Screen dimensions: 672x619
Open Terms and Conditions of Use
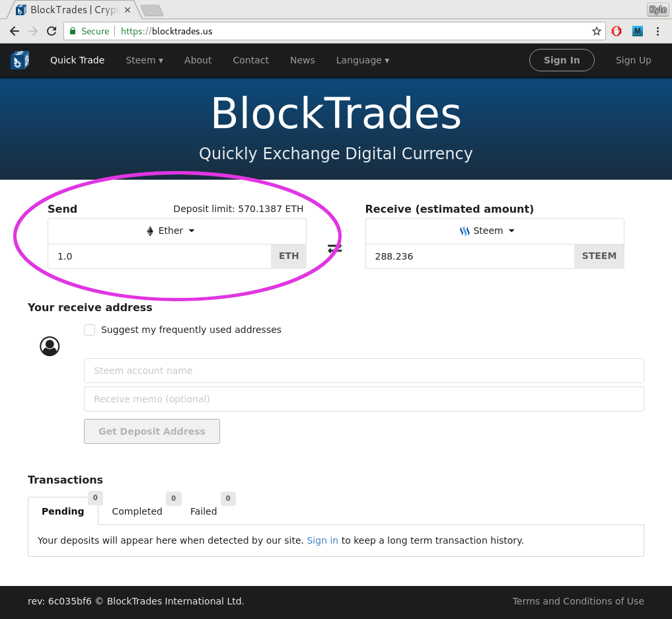(x=578, y=601)
